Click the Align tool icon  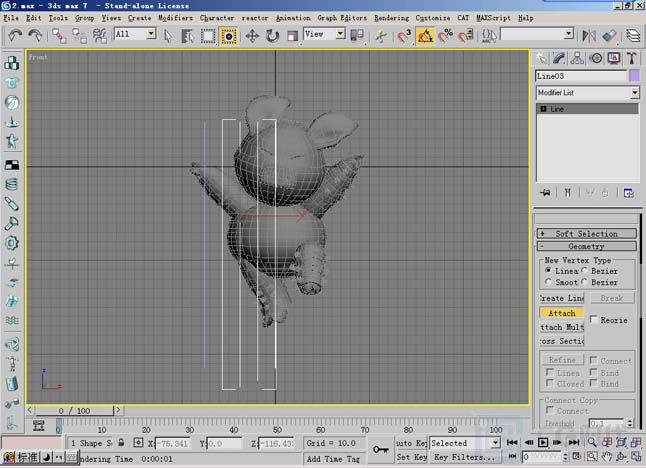coord(609,36)
